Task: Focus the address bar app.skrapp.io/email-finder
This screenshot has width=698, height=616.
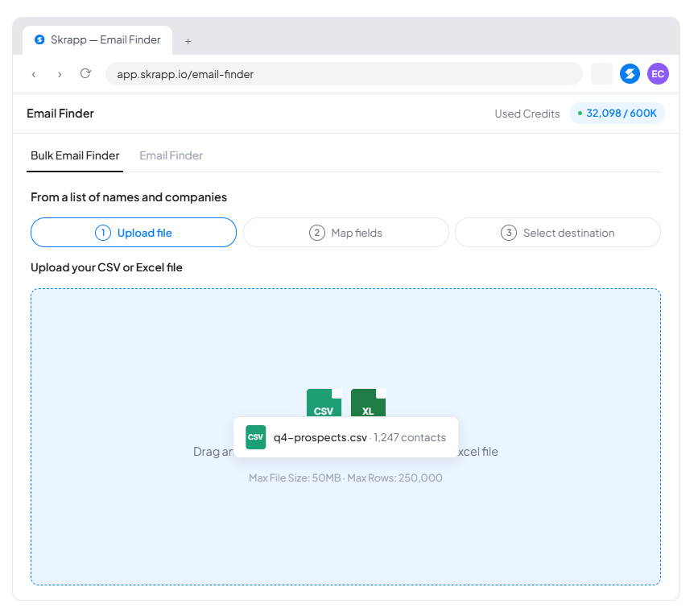Action: [x=344, y=74]
